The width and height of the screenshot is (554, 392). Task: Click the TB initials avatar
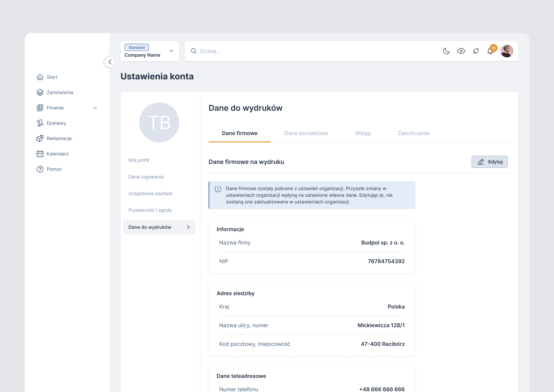point(159,122)
